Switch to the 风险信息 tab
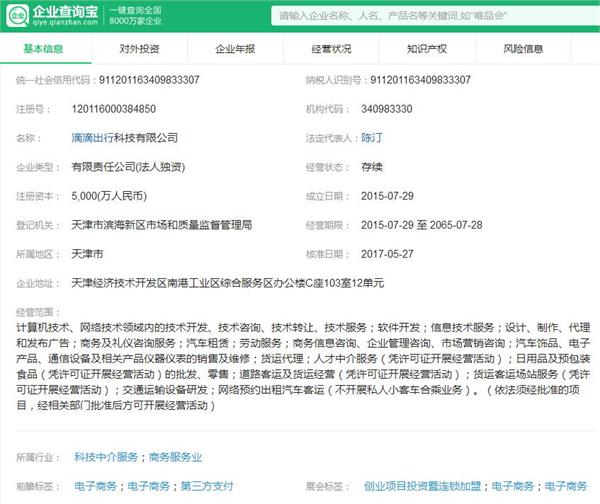600x504 pixels. coord(523,49)
